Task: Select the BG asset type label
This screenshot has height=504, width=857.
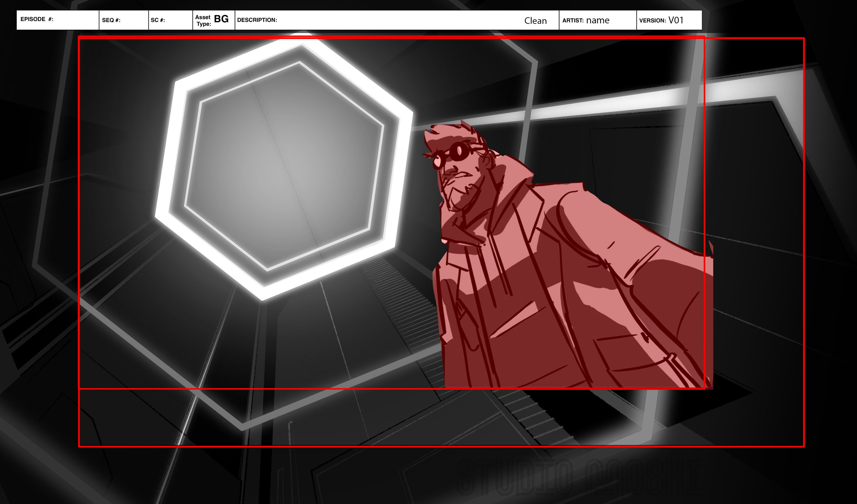Action: [x=221, y=19]
